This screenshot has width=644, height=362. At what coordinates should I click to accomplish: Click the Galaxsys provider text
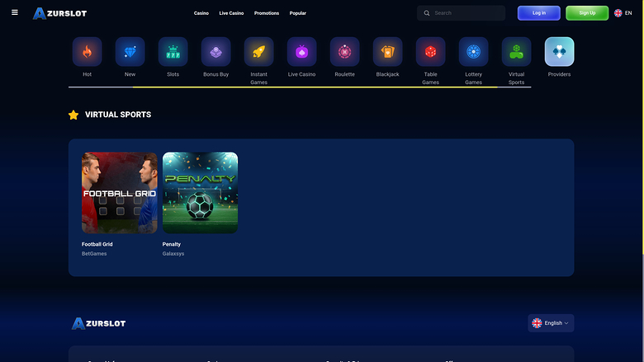[x=173, y=254]
